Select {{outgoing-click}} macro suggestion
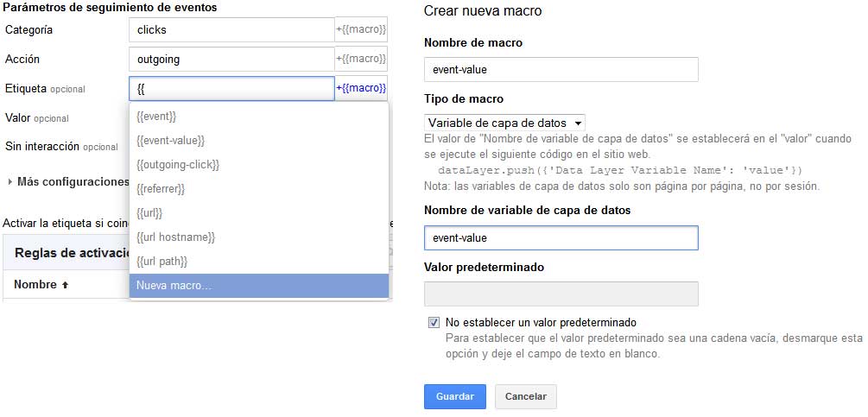This screenshot has height=417, width=868. coord(258,165)
